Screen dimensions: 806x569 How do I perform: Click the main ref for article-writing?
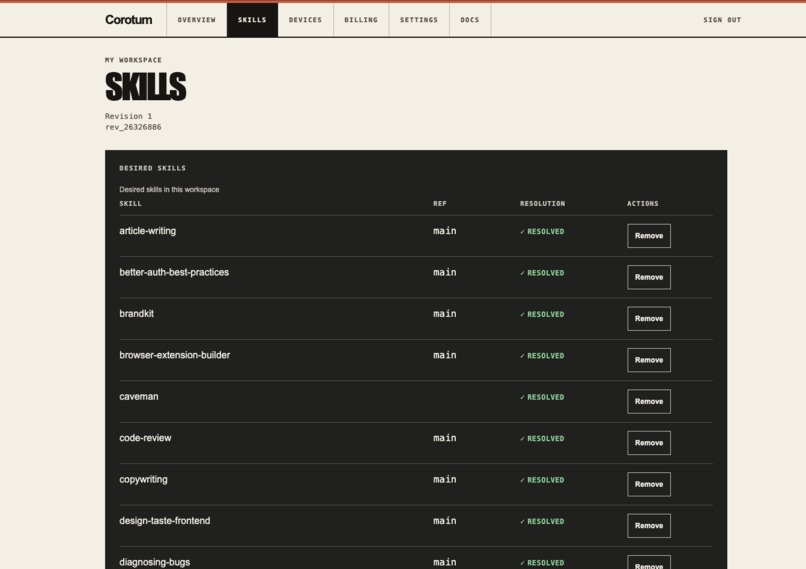point(445,231)
